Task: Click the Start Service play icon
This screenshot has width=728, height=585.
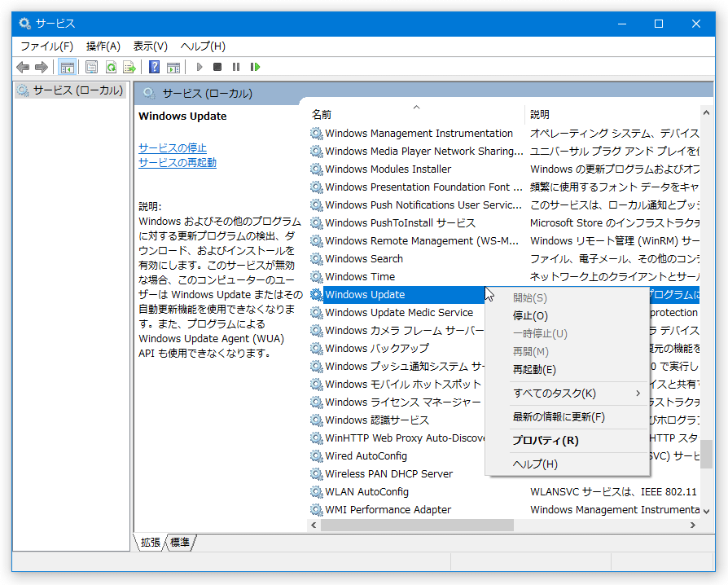Action: (x=200, y=68)
